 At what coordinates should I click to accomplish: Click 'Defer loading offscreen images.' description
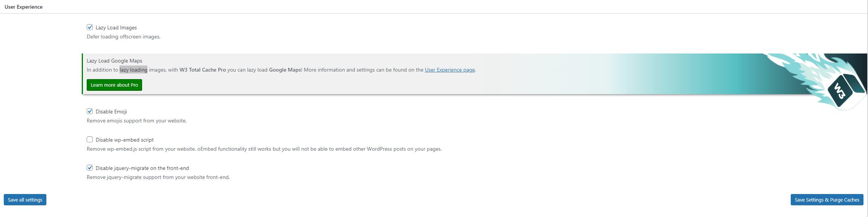coord(124,37)
